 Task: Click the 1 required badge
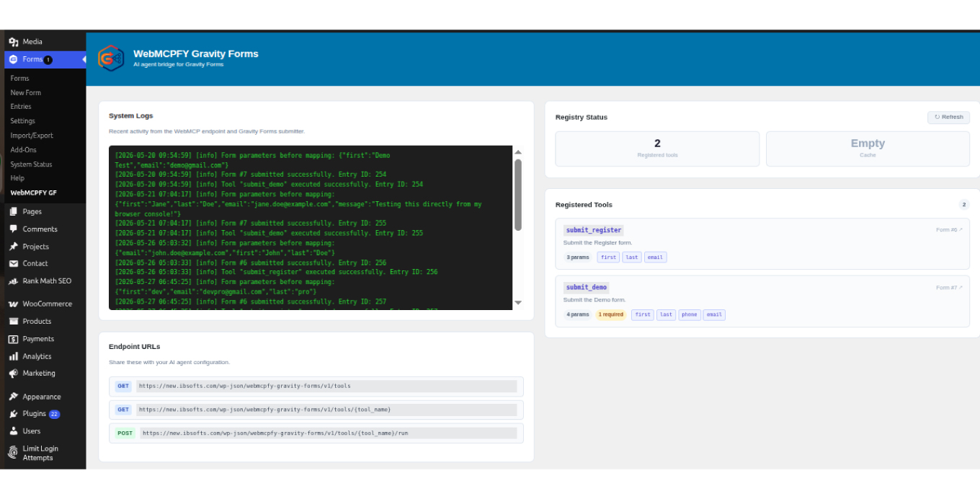[611, 315]
